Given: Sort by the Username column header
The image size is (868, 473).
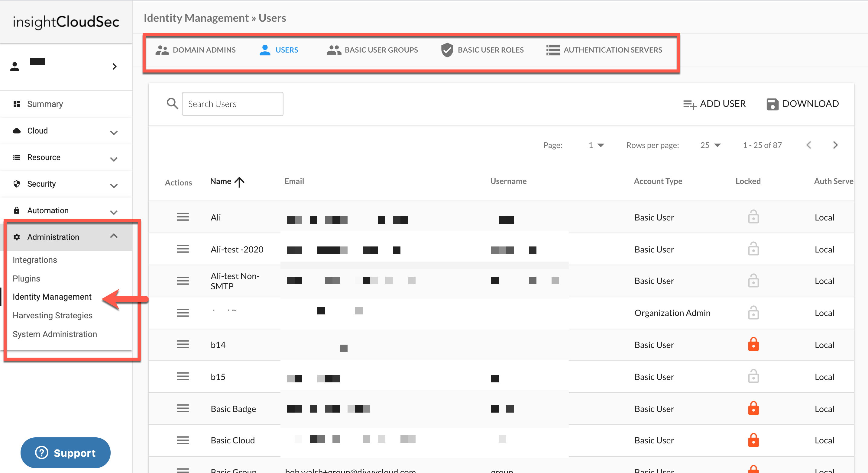Looking at the screenshot, I should click(x=508, y=181).
